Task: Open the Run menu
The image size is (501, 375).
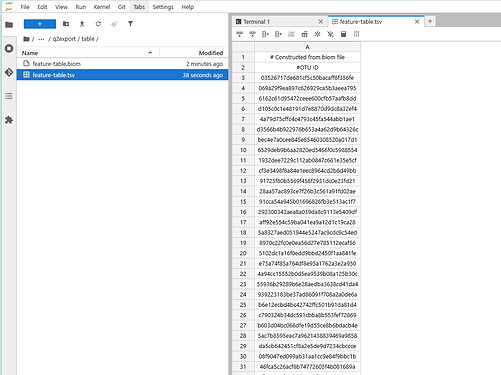Action: click(81, 7)
